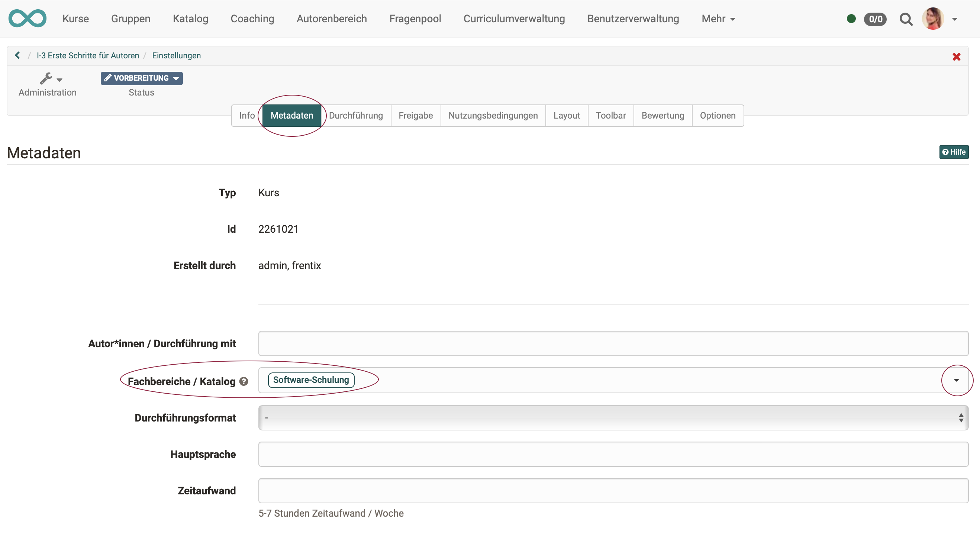Click the back chevron in breadcrumb
Screen dimensions: 980x536
click(17, 55)
